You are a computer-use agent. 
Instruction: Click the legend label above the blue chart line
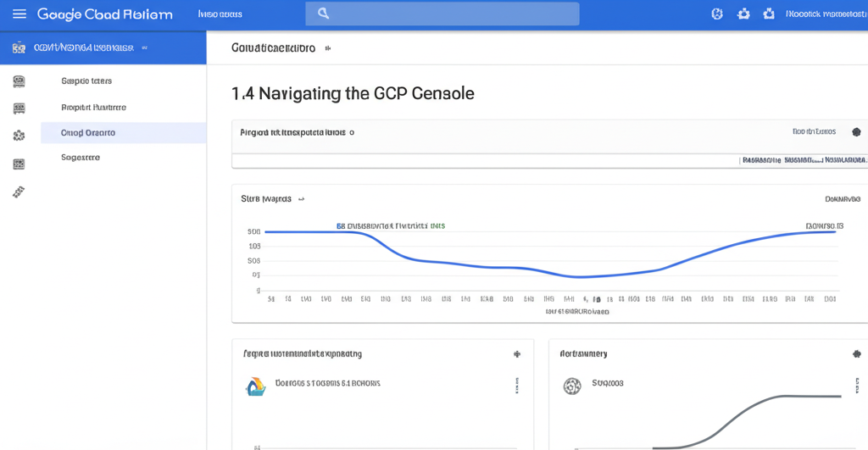tap(390, 225)
